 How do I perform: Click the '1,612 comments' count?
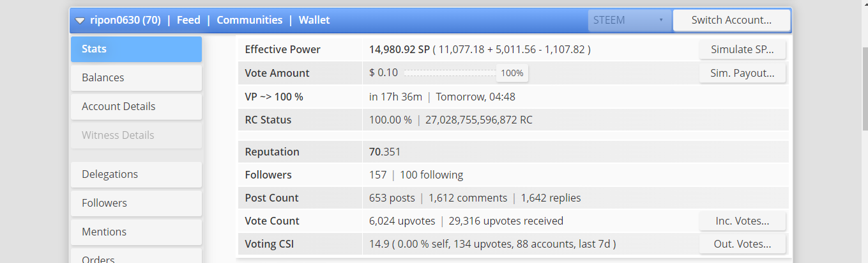468,198
